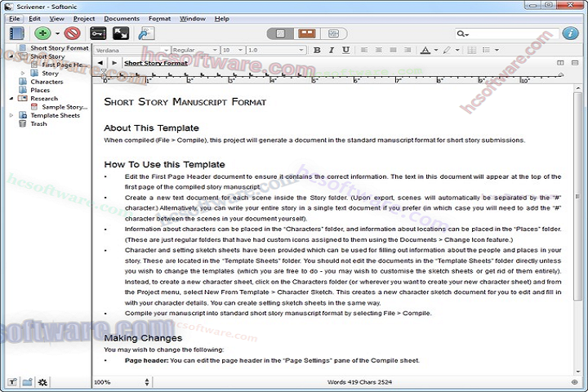Click the list bullets icon
The width and height of the screenshot is (588, 392).
tap(486, 50)
